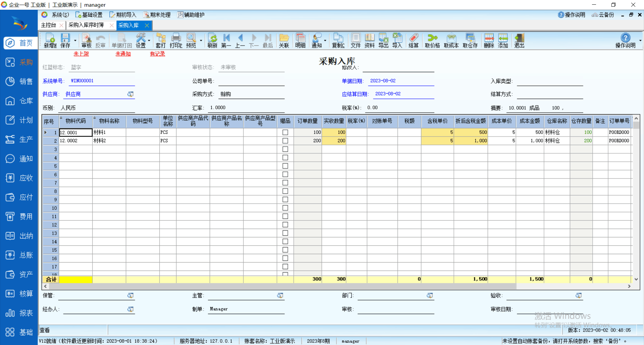Click the 审核 (Audit) toolbar icon
644x345 pixels.
tap(86, 41)
